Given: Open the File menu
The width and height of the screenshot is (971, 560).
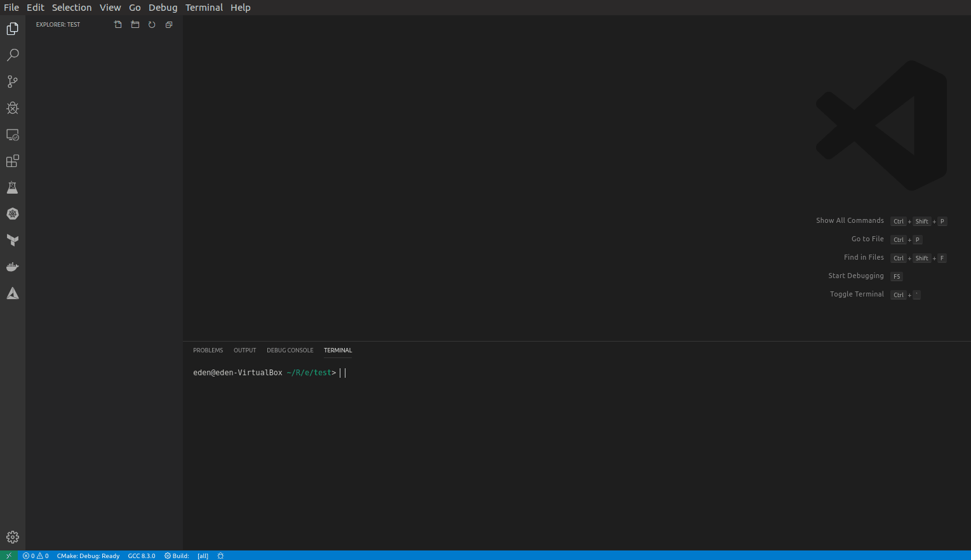Looking at the screenshot, I should pos(11,8).
